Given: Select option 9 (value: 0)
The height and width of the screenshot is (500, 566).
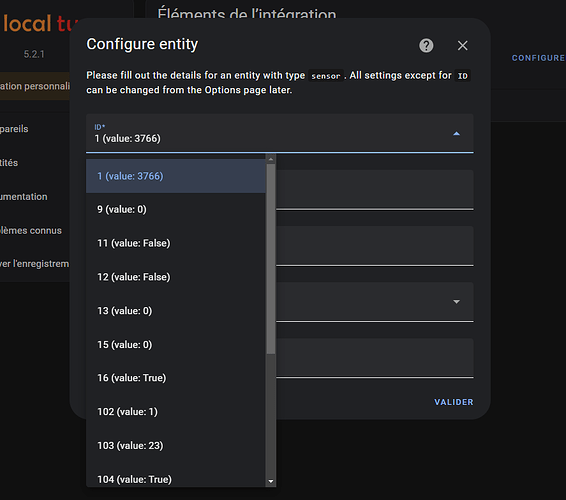Looking at the screenshot, I should (176, 210).
